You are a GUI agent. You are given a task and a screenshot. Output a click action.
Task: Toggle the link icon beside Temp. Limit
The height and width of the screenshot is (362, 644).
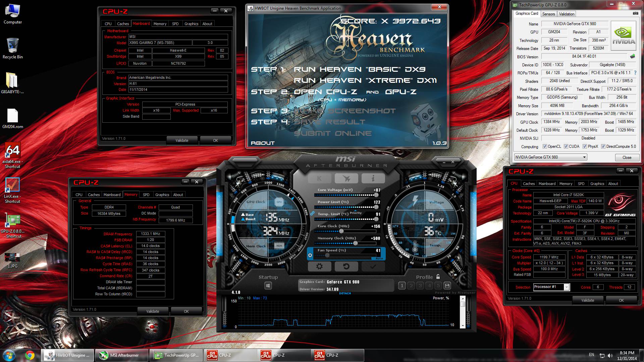(x=312, y=214)
